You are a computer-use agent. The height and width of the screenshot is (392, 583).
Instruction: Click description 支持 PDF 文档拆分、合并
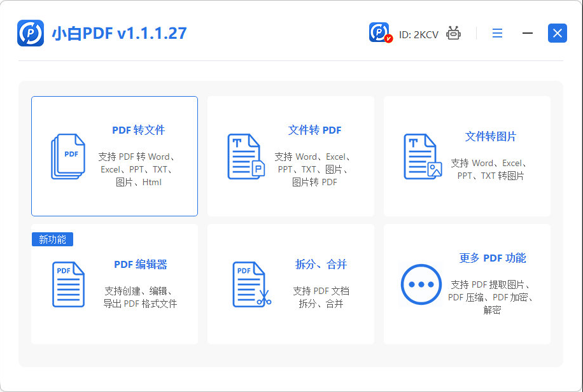(321, 298)
